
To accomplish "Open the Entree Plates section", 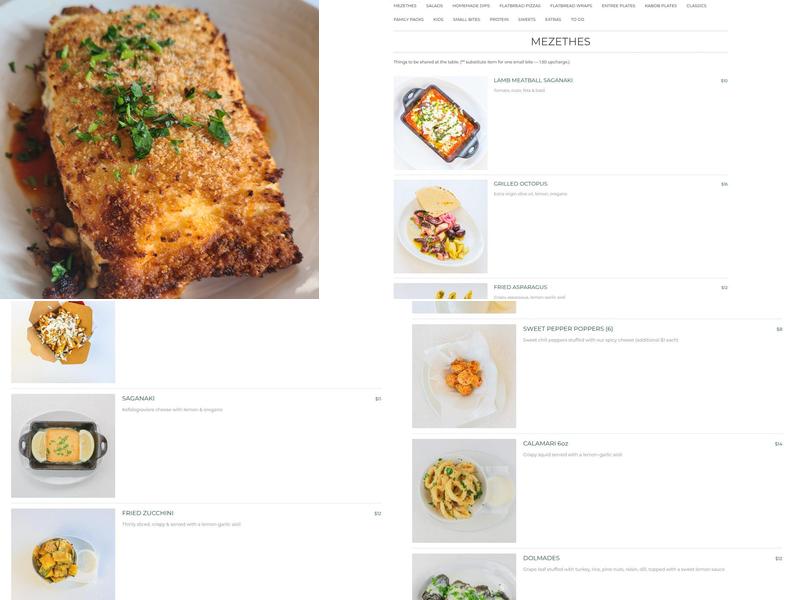I will point(618,6).
